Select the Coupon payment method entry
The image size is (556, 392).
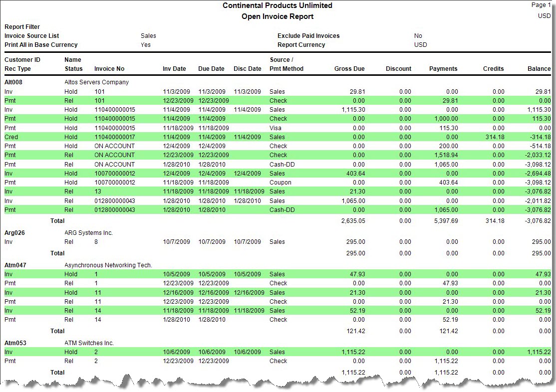pos(280,183)
